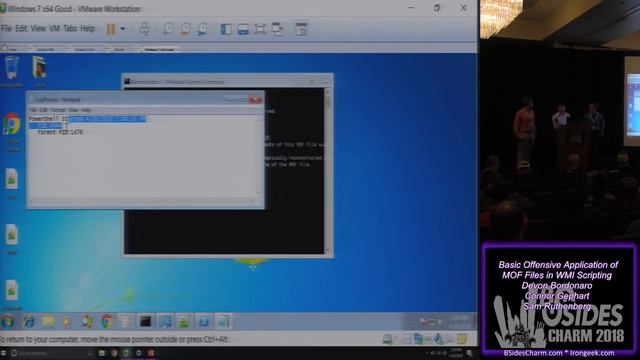Switch to the Home tab in VMware
The width and height of the screenshot is (640, 360).
pos(11,49)
